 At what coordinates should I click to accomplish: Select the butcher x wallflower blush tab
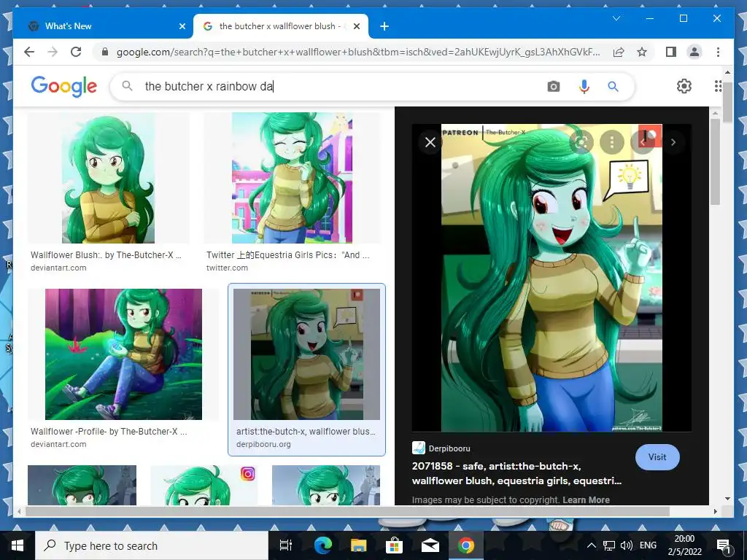tap(281, 26)
